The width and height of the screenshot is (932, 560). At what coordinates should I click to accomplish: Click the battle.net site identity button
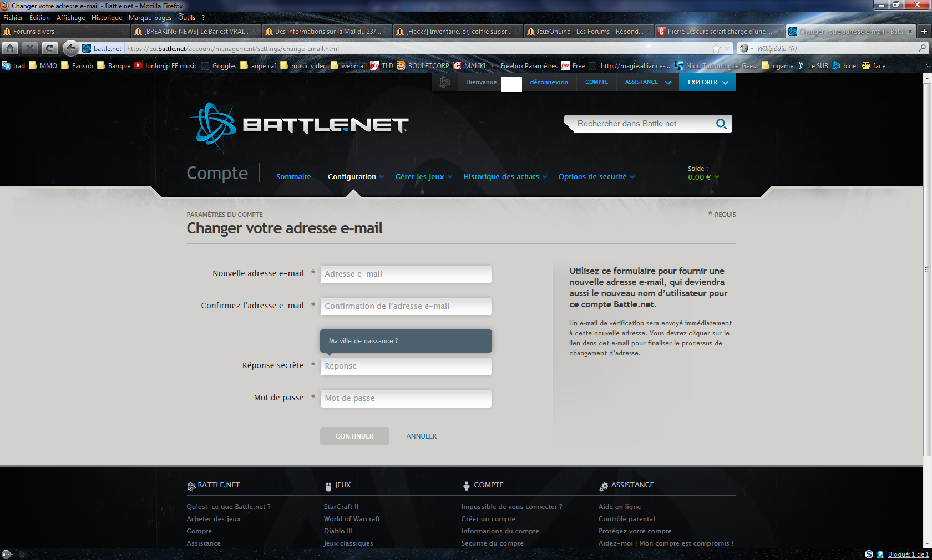pyautogui.click(x=103, y=48)
